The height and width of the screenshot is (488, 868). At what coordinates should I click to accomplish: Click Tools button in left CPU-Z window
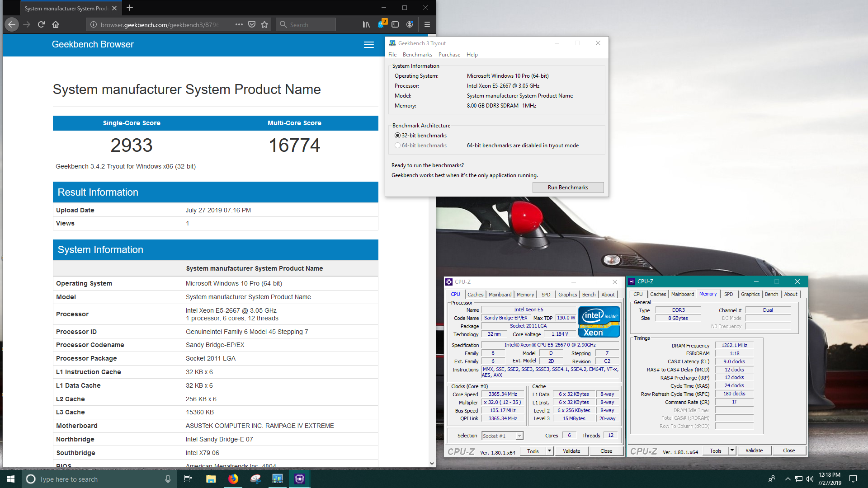pyautogui.click(x=533, y=451)
